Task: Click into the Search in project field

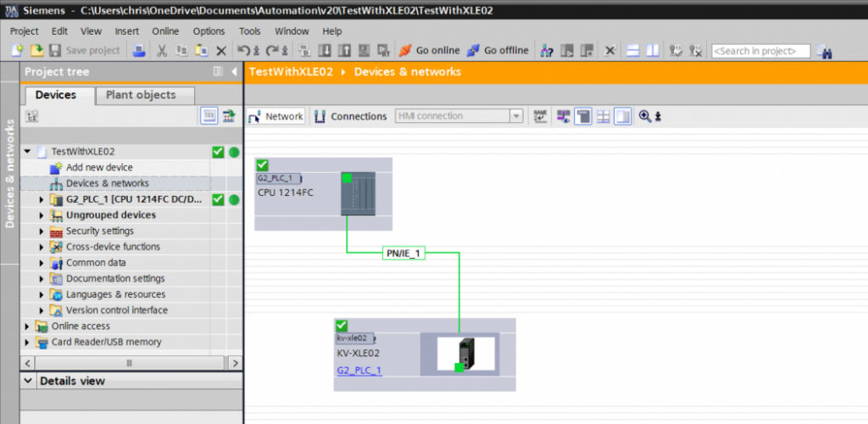Action: coord(760,51)
